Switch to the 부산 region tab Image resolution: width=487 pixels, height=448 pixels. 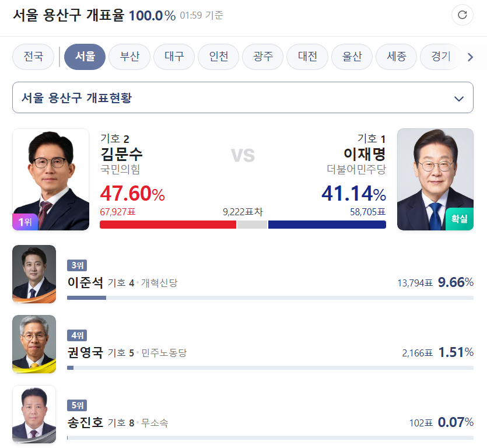tap(129, 57)
